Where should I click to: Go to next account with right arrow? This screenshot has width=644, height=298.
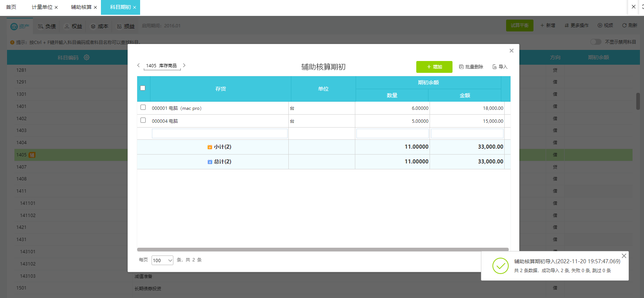click(184, 65)
